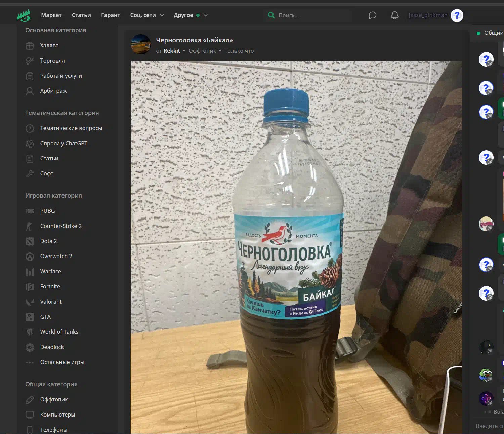Open the Baikal bottle photo
504x434 pixels.
[296, 247]
